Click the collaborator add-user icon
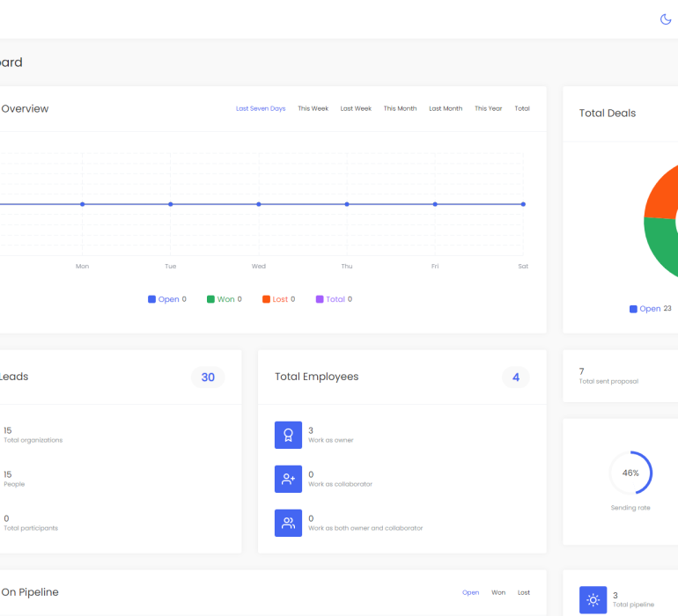The height and width of the screenshot is (616, 678). click(288, 479)
